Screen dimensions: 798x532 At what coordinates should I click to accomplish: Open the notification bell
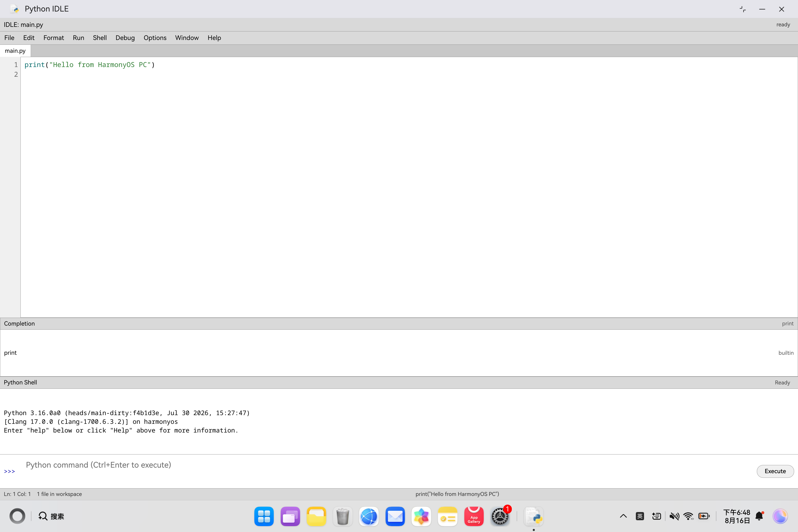pos(760,516)
